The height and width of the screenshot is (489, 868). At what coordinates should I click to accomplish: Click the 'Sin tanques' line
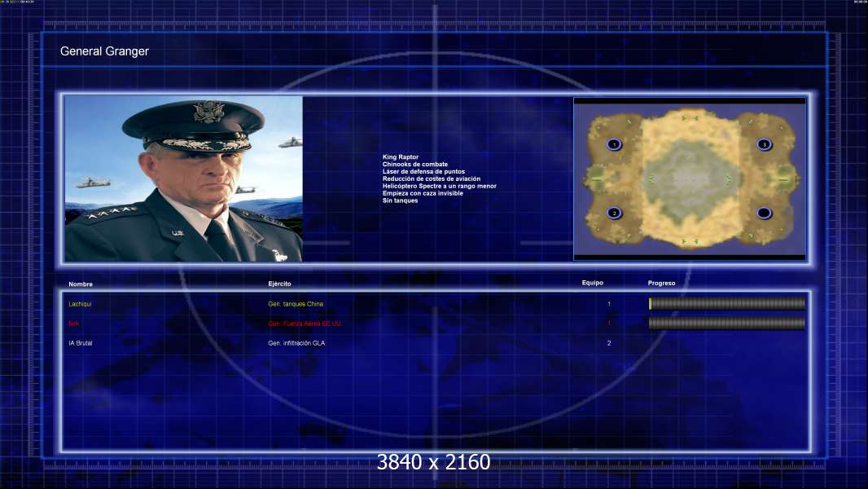tap(401, 200)
